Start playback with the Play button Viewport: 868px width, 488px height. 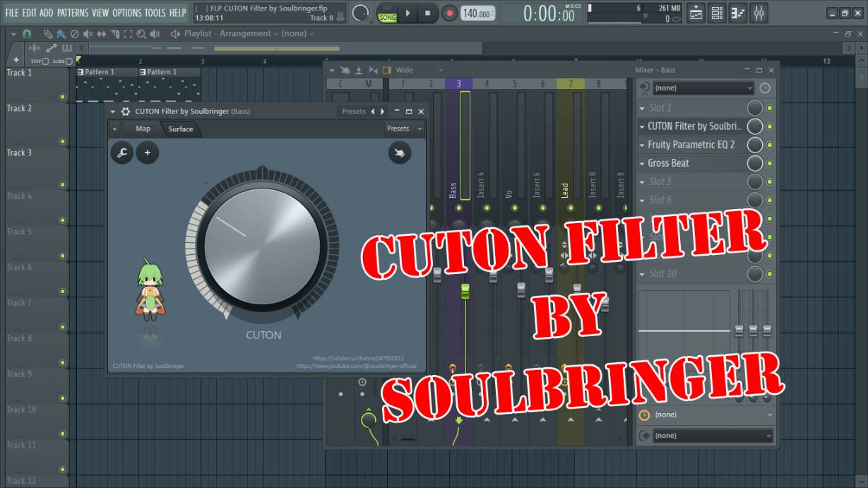click(x=408, y=13)
